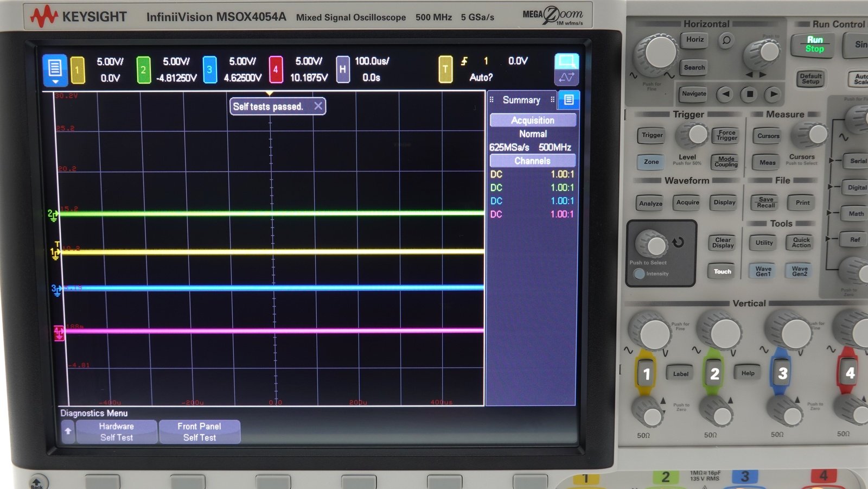This screenshot has width=868, height=489.
Task: Open the main menu icon on the screen
Action: pos(55,70)
